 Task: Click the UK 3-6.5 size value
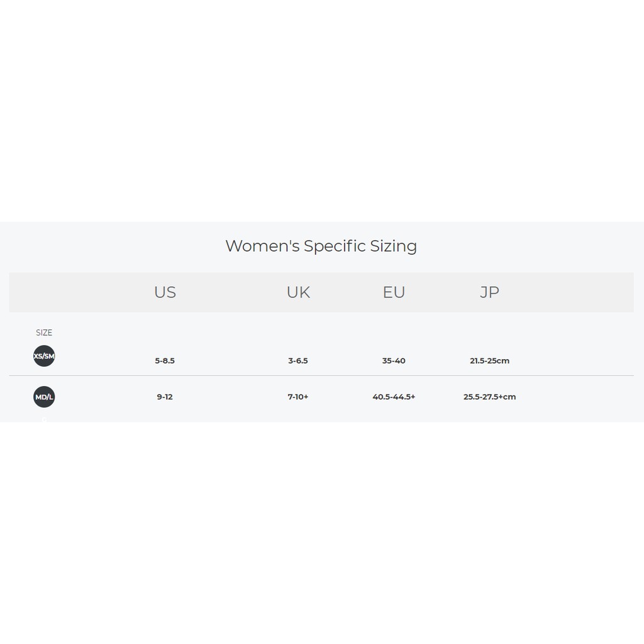(x=298, y=361)
